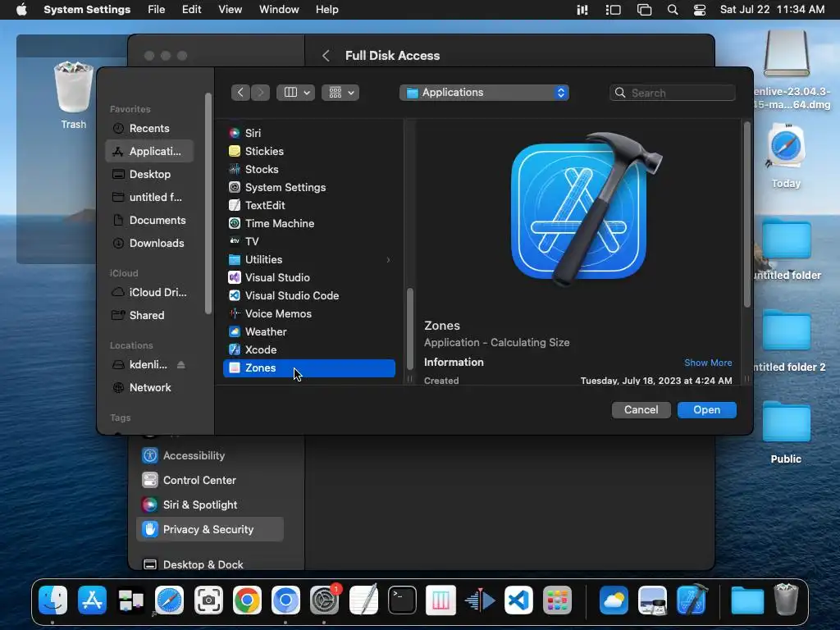Choose System Settings app in file list
The height and width of the screenshot is (630, 840).
click(309, 188)
